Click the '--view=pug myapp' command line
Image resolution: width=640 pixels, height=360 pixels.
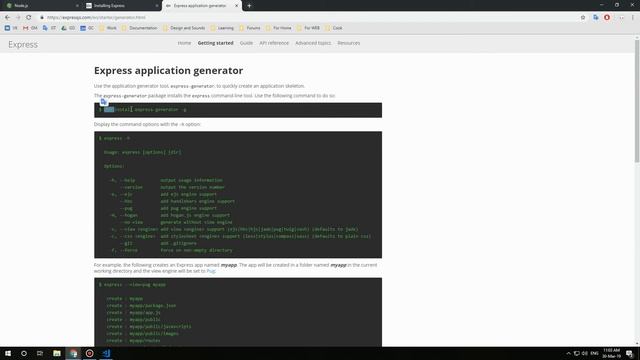point(132,284)
